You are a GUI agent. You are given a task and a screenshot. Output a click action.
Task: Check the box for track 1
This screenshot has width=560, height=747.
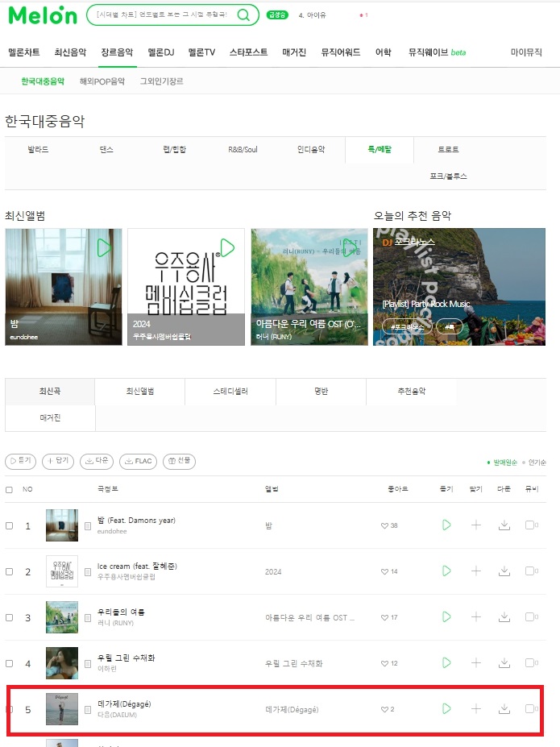click(x=9, y=525)
